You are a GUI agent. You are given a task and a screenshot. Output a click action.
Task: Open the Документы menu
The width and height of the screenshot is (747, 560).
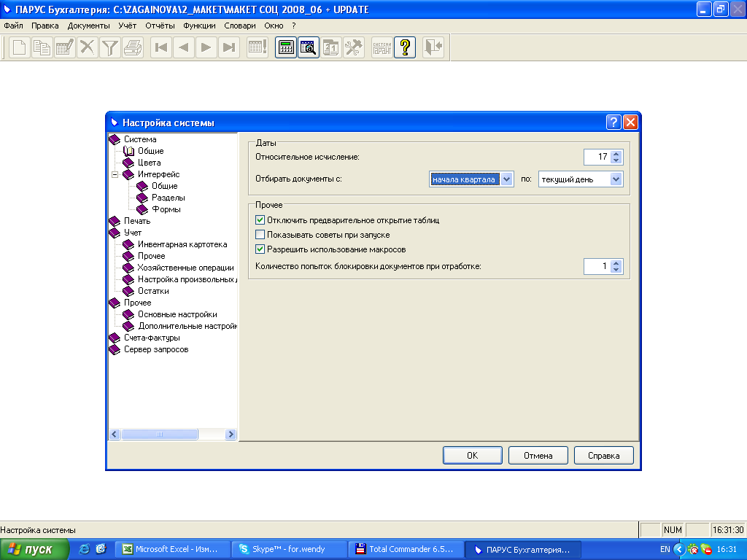coord(88,26)
